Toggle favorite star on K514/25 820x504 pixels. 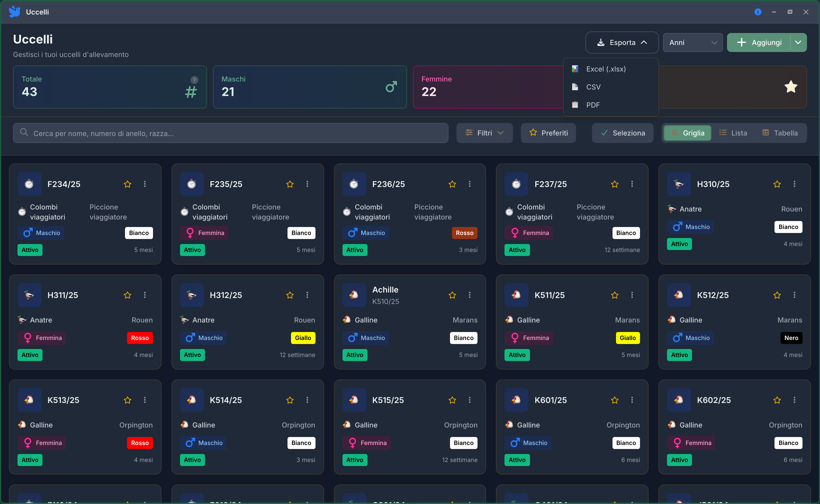click(x=290, y=400)
